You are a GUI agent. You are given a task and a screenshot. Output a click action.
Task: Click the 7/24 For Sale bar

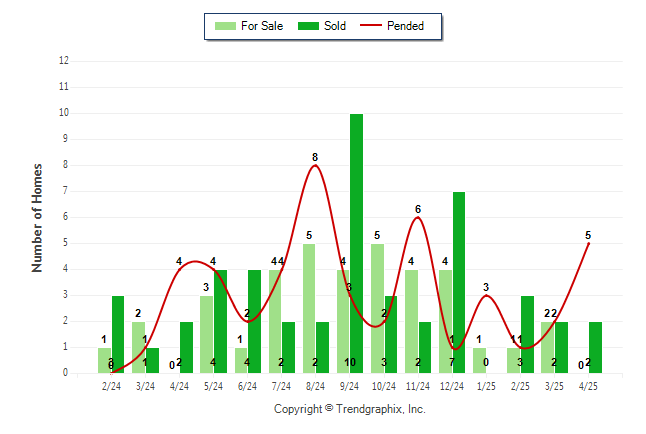pyautogui.click(x=275, y=321)
